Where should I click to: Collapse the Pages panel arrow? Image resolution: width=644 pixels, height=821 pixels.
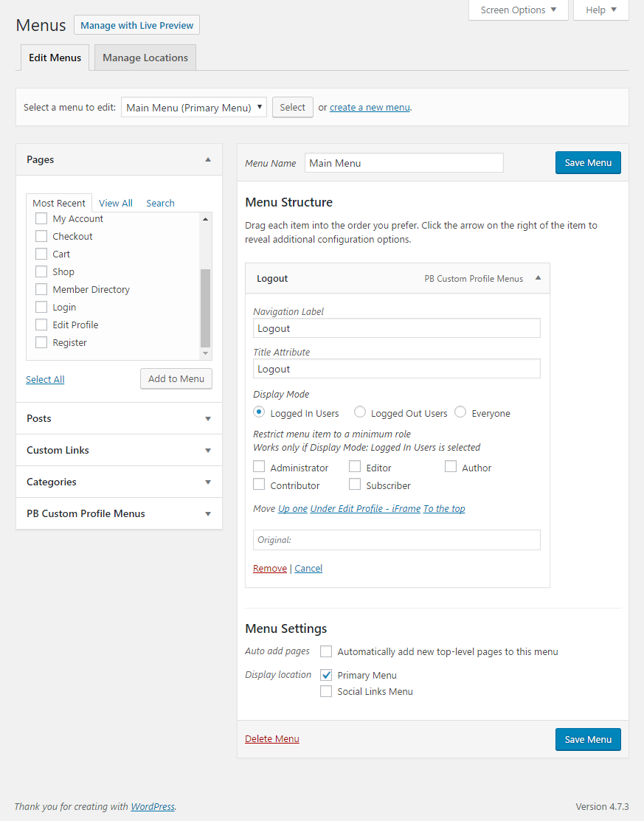click(208, 160)
